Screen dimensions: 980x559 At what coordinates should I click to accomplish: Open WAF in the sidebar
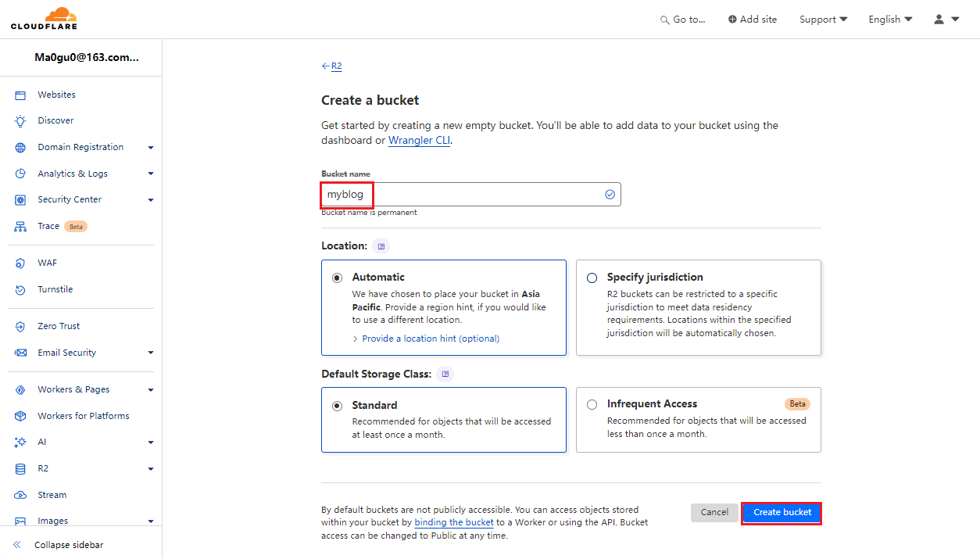pos(48,263)
